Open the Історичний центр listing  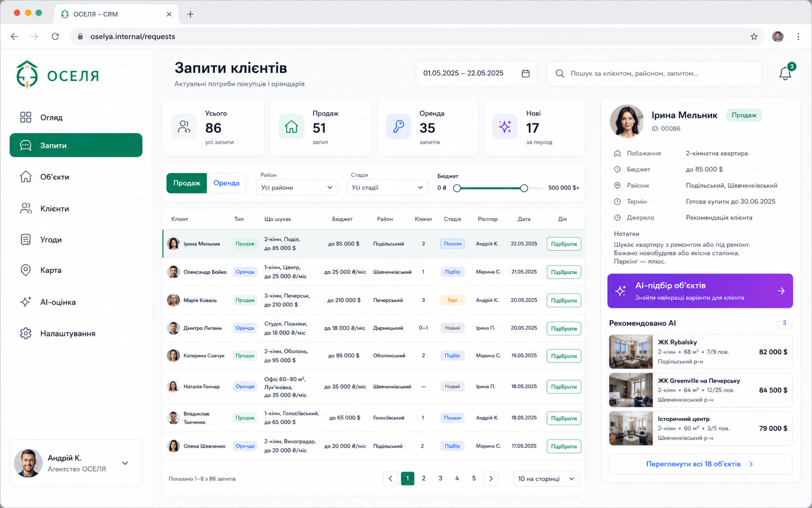(x=700, y=428)
